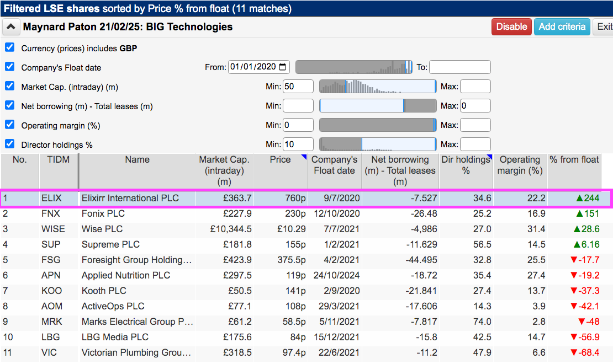Select the Wise PLC name

pyautogui.click(x=102, y=229)
